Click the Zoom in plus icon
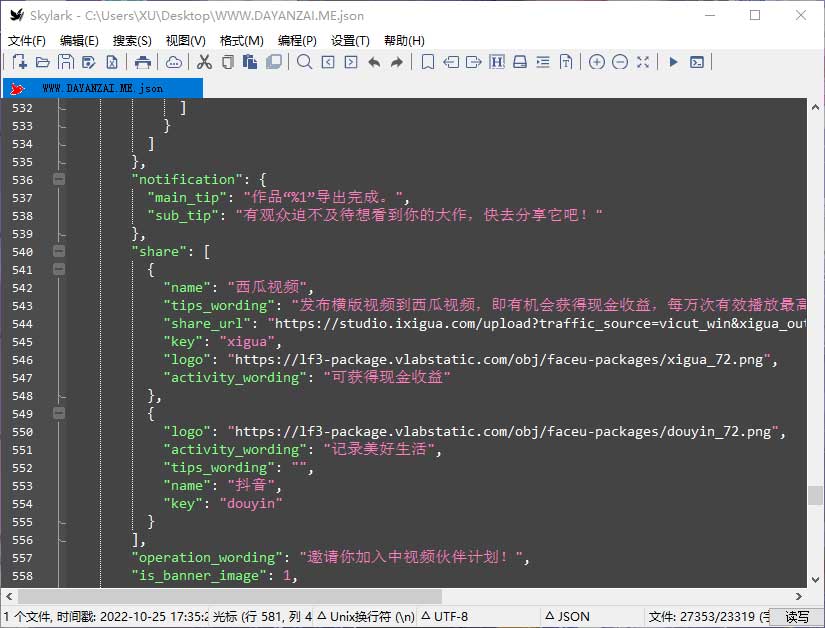The height and width of the screenshot is (628, 825). point(597,62)
